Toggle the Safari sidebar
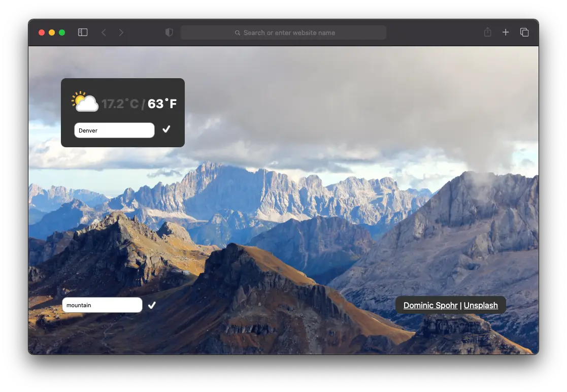567x392 pixels. pos(82,32)
